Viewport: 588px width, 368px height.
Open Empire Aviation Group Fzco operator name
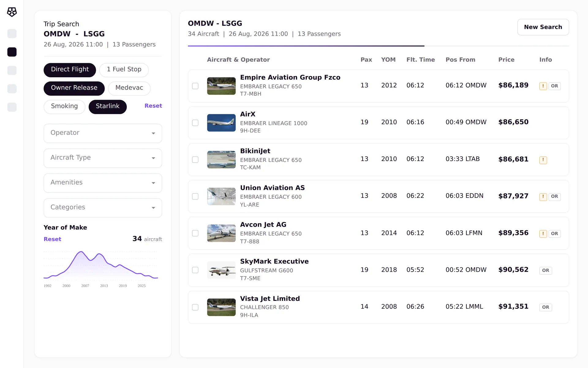click(290, 78)
